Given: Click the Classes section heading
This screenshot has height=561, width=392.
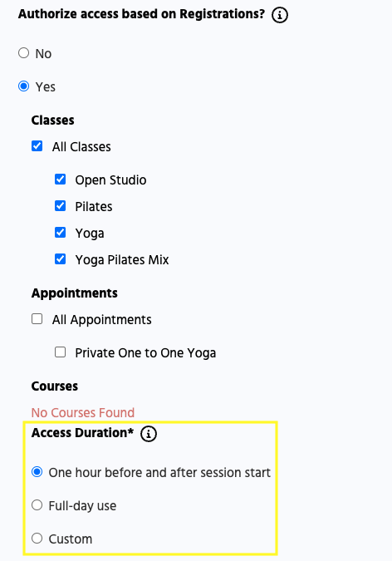Looking at the screenshot, I should point(53,121).
